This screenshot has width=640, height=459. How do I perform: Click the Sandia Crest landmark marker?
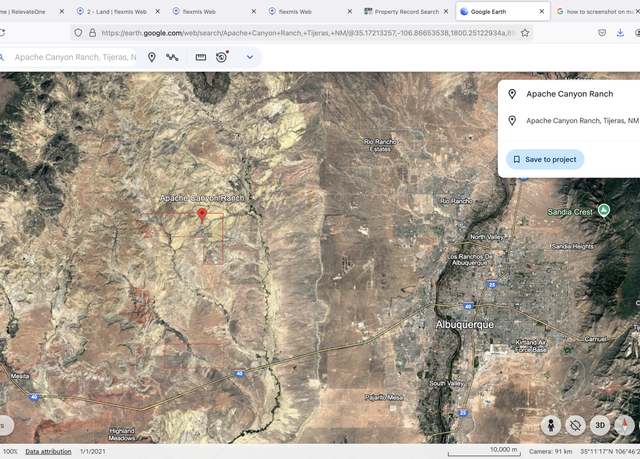point(604,211)
